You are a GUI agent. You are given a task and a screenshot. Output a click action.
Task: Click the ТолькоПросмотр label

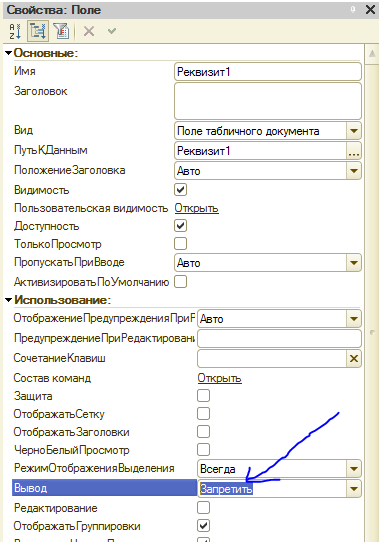(58, 244)
